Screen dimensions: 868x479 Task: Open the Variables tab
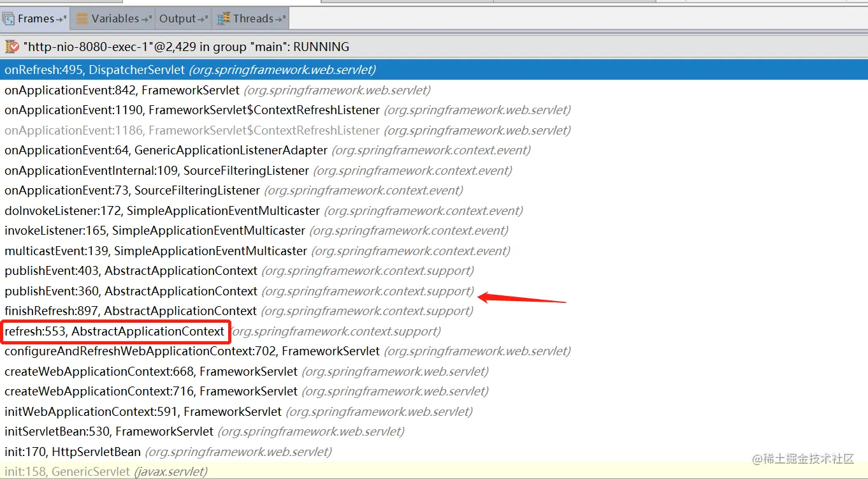point(114,18)
